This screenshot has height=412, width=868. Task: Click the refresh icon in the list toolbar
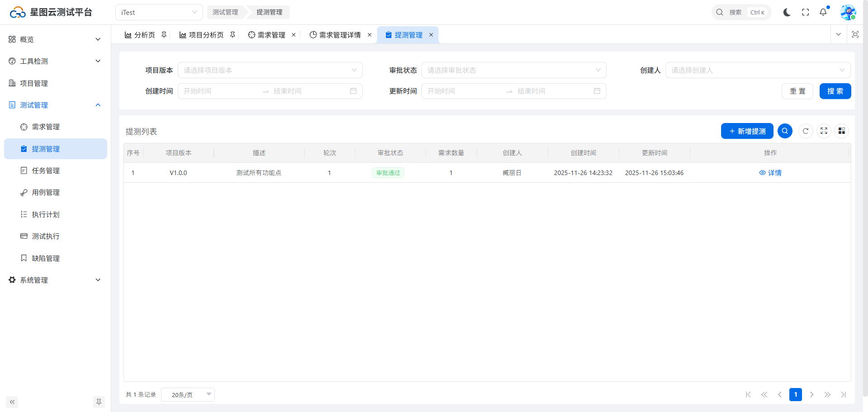tap(806, 131)
